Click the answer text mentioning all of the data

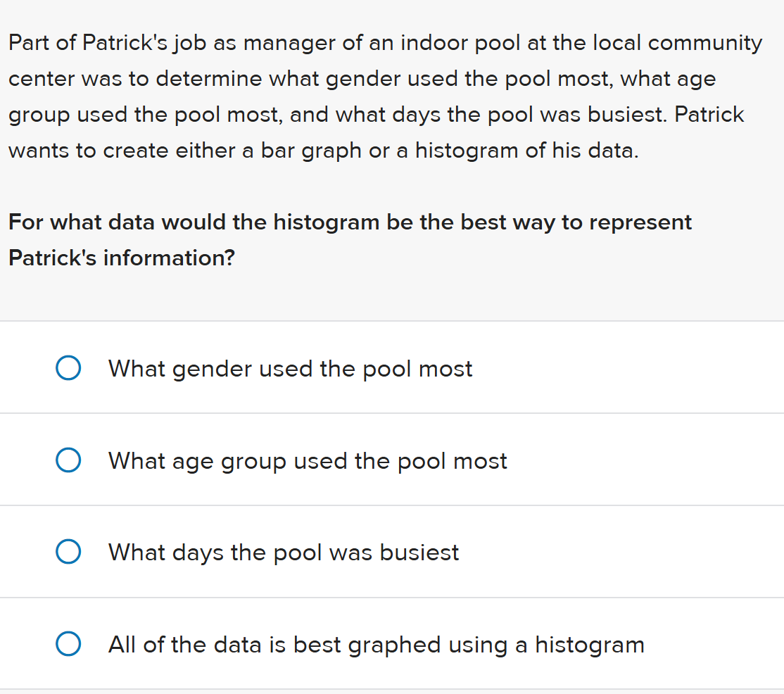tap(376, 644)
